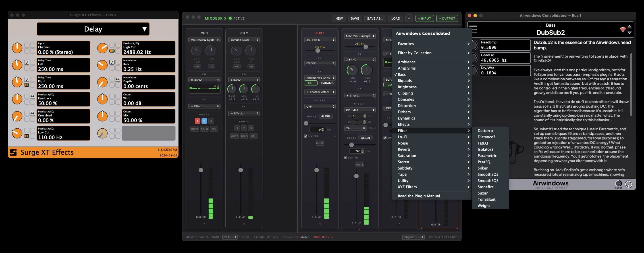Image resolution: width=644 pixels, height=253 pixels.
Task: Click the Low Cut orange knob
Action: pos(17,133)
